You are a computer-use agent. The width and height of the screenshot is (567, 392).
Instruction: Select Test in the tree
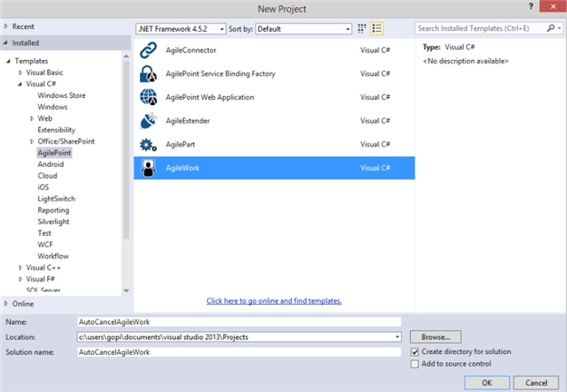[x=44, y=233]
